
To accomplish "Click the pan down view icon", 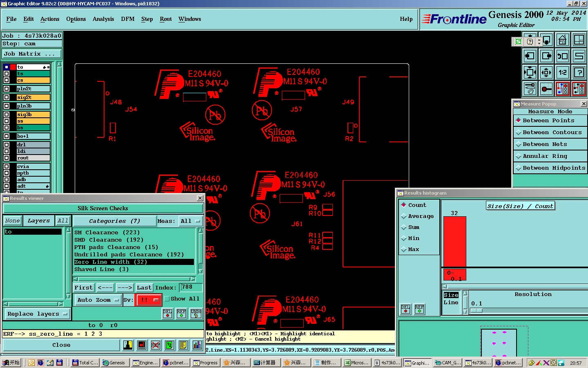I will [546, 40].
